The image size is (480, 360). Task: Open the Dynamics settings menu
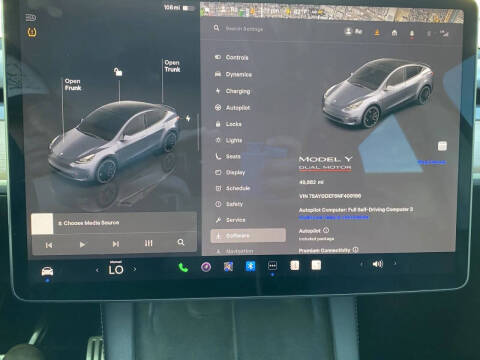tap(233, 74)
